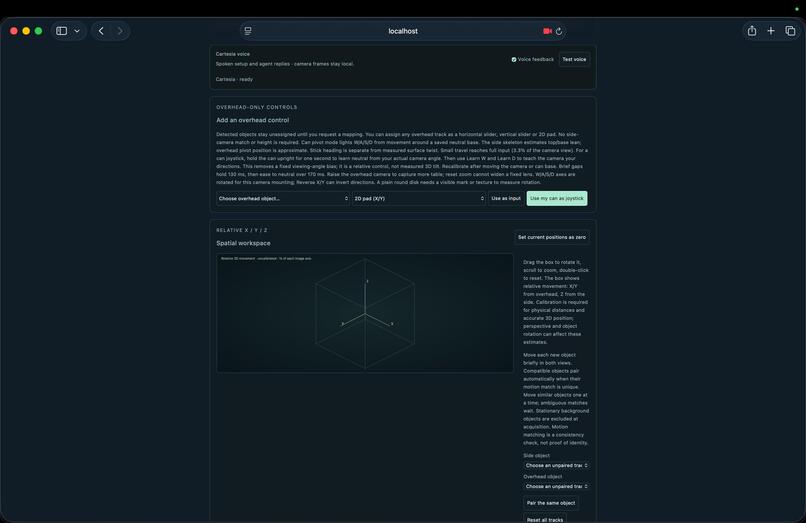Image resolution: width=806 pixels, height=523 pixels.
Task: Open the Side object dropdown
Action: pos(556,465)
